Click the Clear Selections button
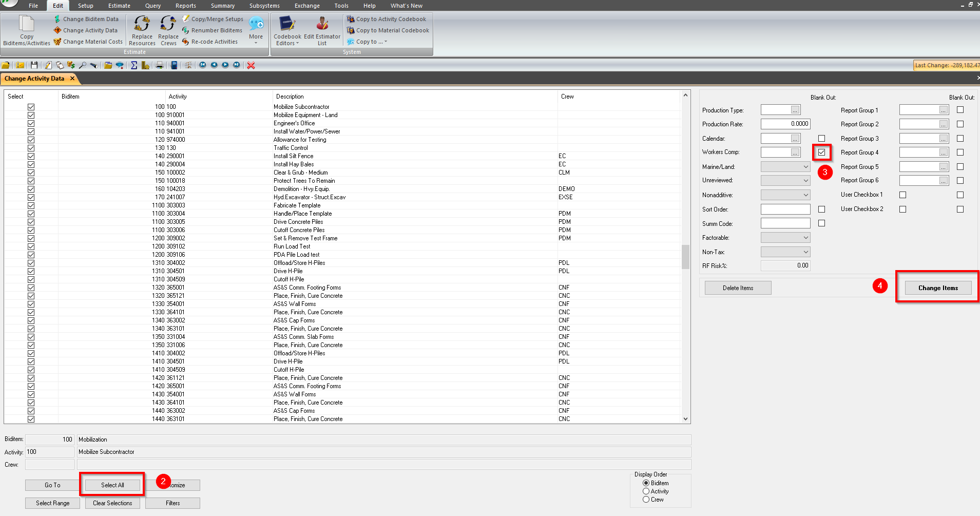Viewport: 980px width, 516px height. click(112, 503)
